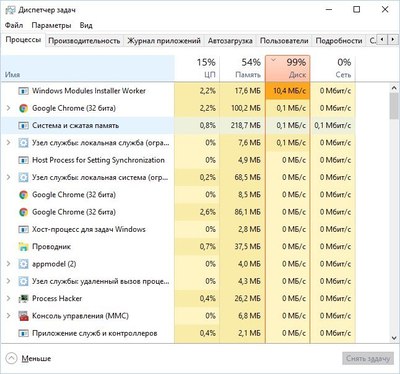Expand the Узел службы: локальная служба group
Screen dimensions: 400x374
coord(9,143)
